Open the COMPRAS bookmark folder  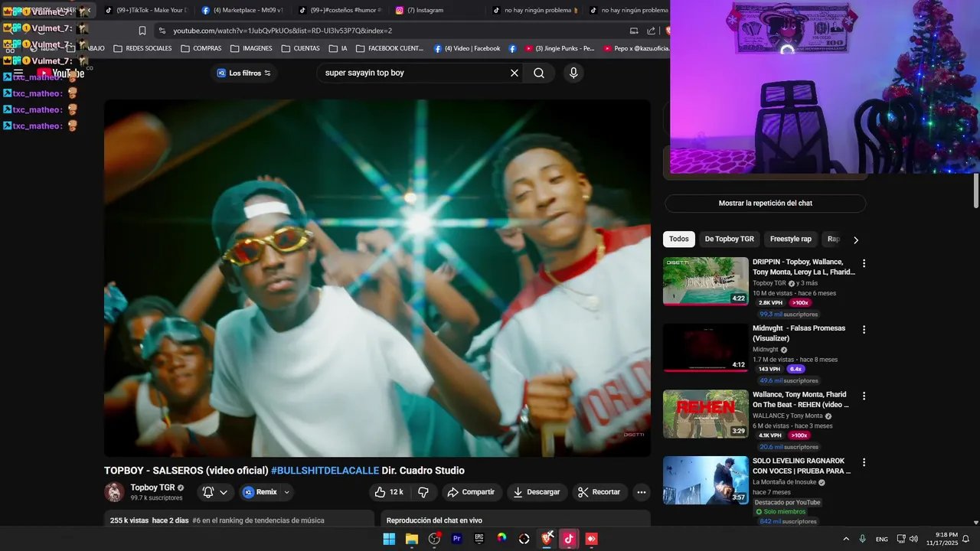coord(201,48)
